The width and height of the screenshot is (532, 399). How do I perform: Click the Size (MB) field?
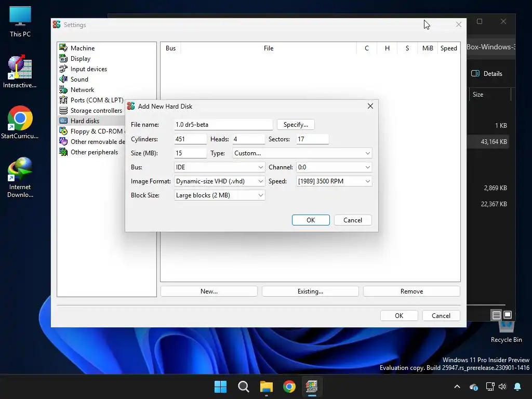pyautogui.click(x=190, y=153)
